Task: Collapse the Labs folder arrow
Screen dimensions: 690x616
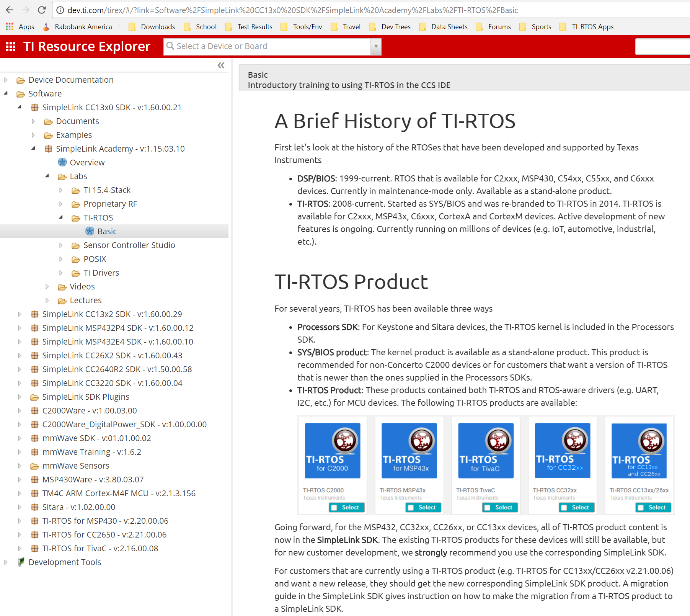Action: (47, 176)
